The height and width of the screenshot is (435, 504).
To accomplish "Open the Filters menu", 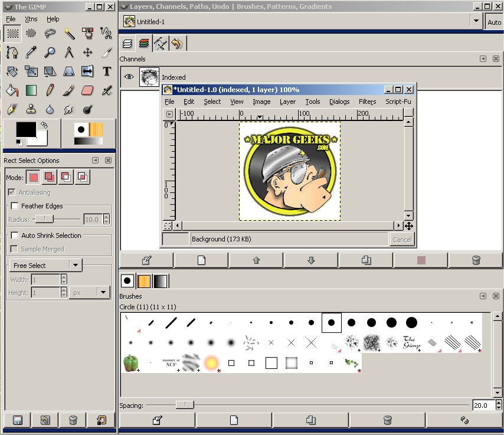I will click(x=367, y=102).
